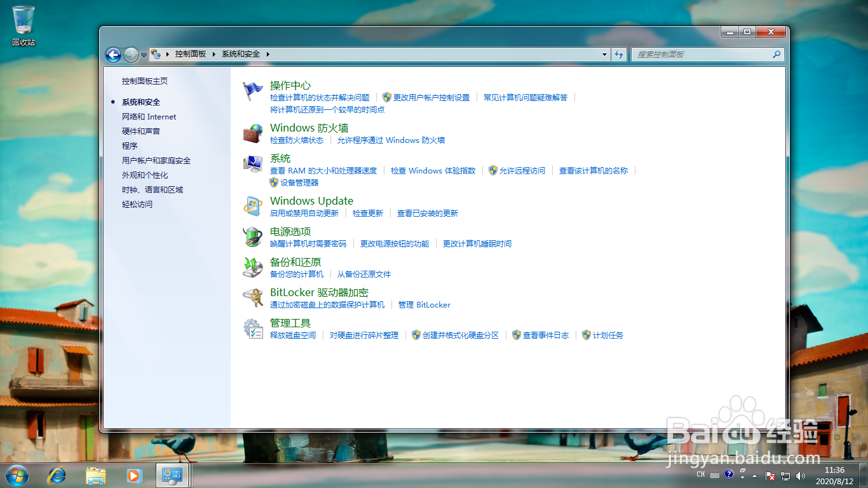Open 控制面板主页 in sidebar
Image resolution: width=868 pixels, height=488 pixels.
pyautogui.click(x=145, y=81)
